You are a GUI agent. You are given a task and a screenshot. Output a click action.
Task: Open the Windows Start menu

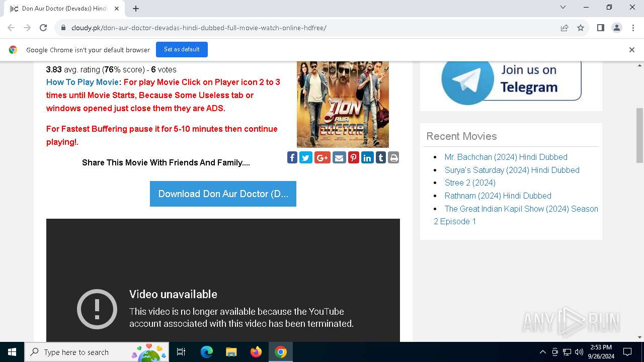12,352
